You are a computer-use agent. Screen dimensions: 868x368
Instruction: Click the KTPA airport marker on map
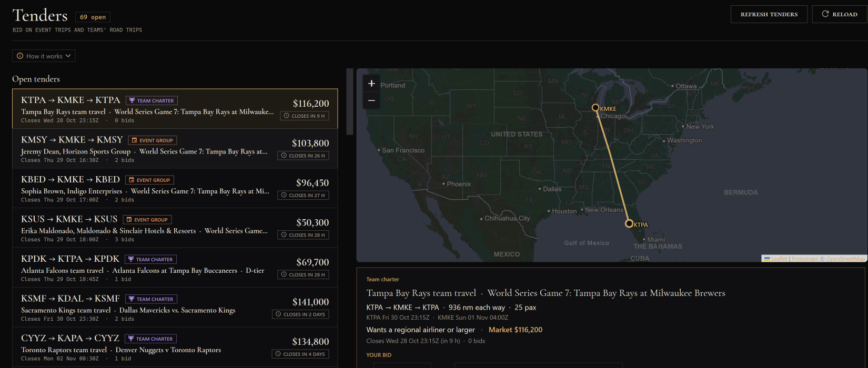click(x=629, y=223)
